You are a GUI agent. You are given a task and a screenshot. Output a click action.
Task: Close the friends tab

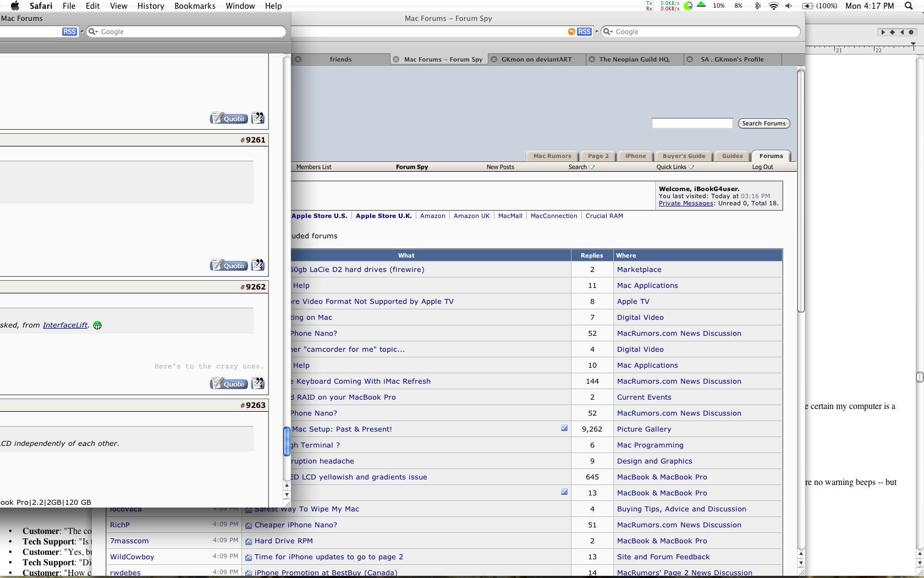coord(298,59)
